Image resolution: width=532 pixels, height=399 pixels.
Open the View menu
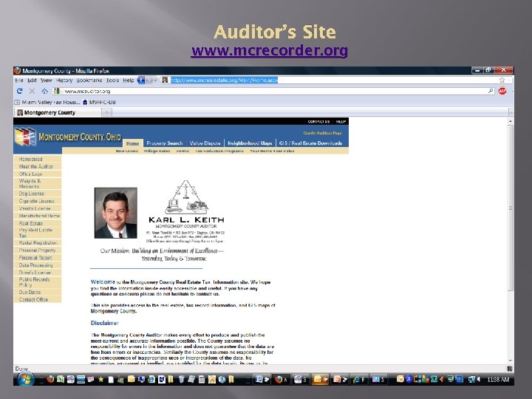pos(46,81)
